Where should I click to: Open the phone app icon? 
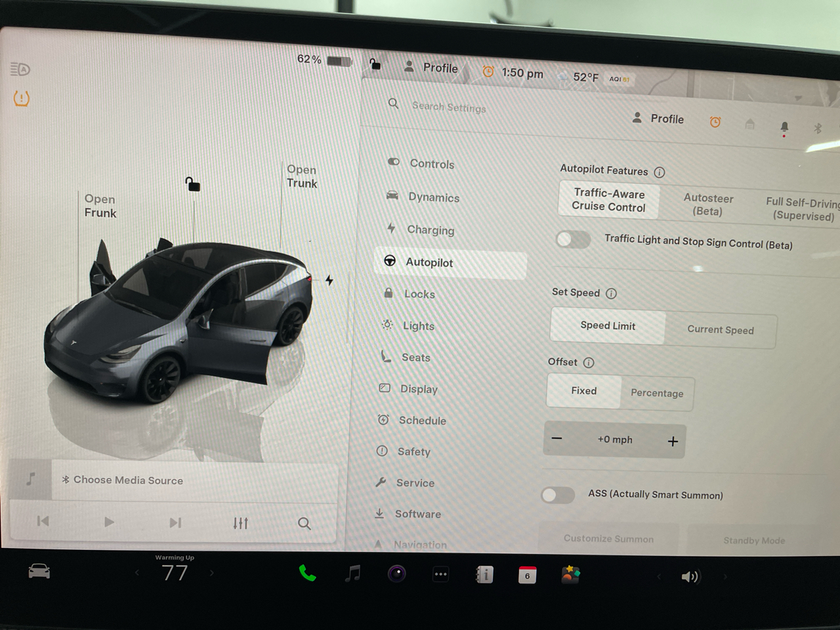click(x=307, y=574)
